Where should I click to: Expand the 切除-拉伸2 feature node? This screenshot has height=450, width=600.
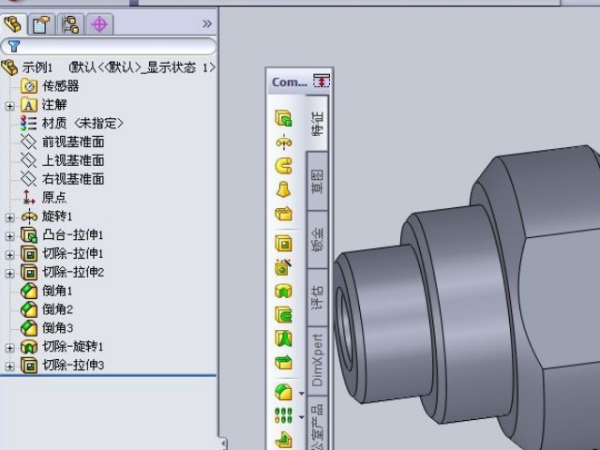10,273
